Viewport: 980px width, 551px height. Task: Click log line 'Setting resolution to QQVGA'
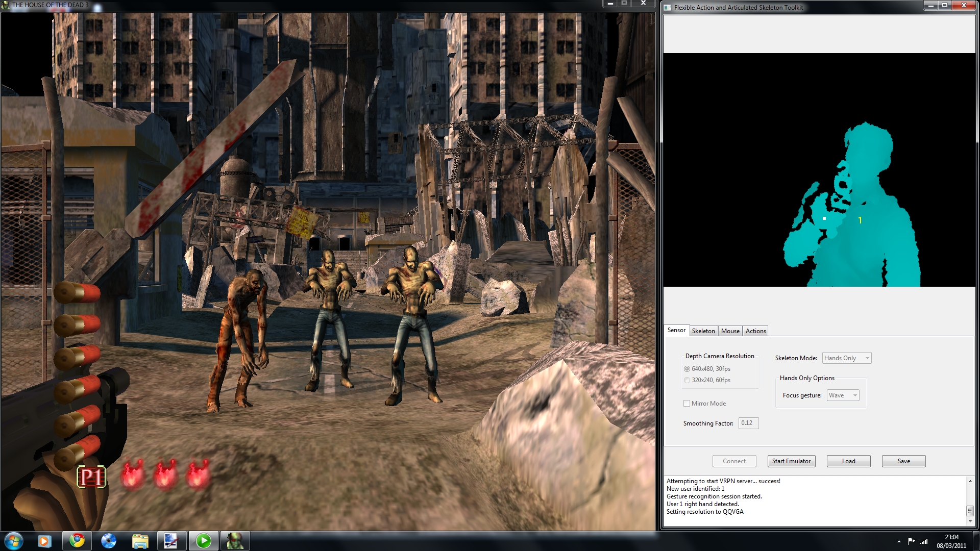(705, 512)
